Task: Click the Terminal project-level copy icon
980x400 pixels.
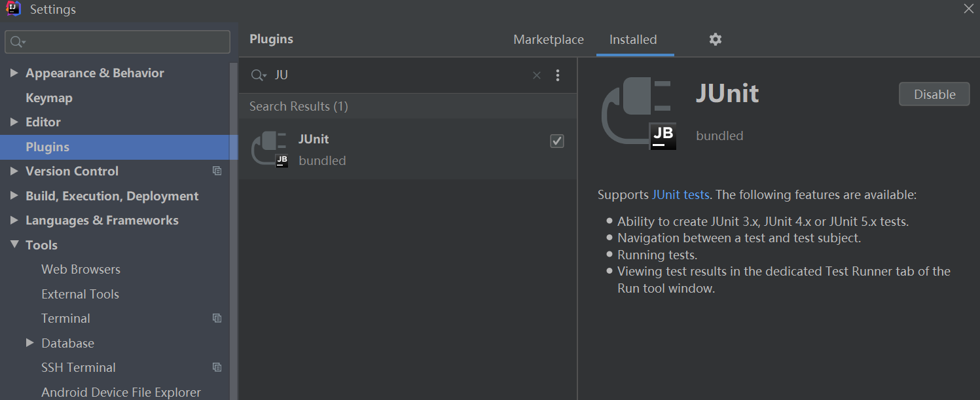Action: (217, 319)
